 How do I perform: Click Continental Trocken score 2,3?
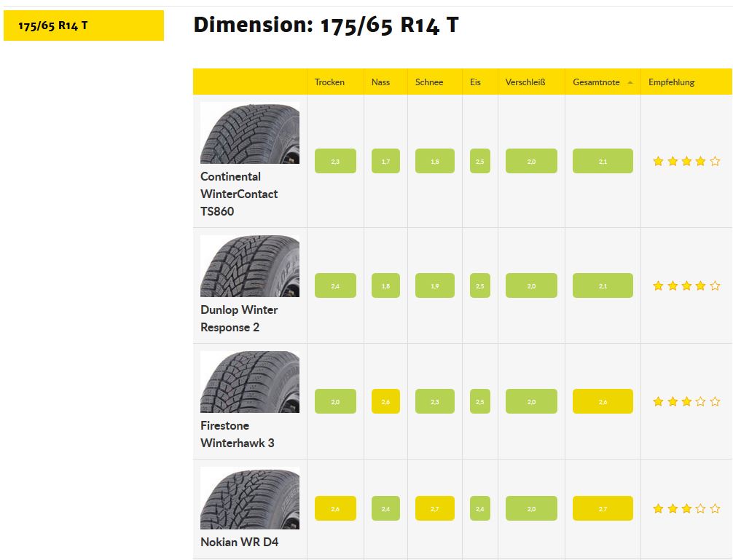pos(335,161)
